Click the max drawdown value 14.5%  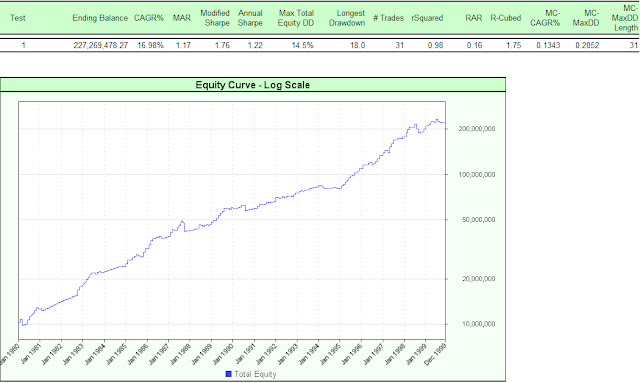(x=303, y=45)
